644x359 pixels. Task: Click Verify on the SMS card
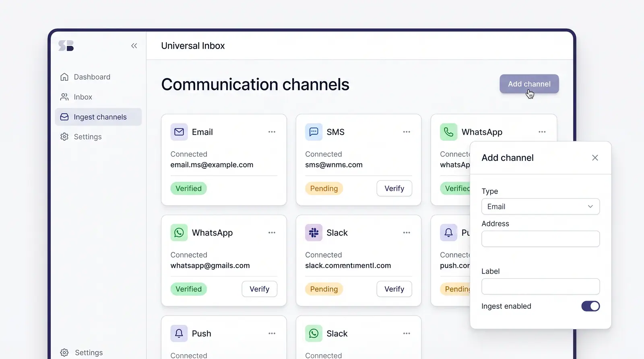coord(394,189)
